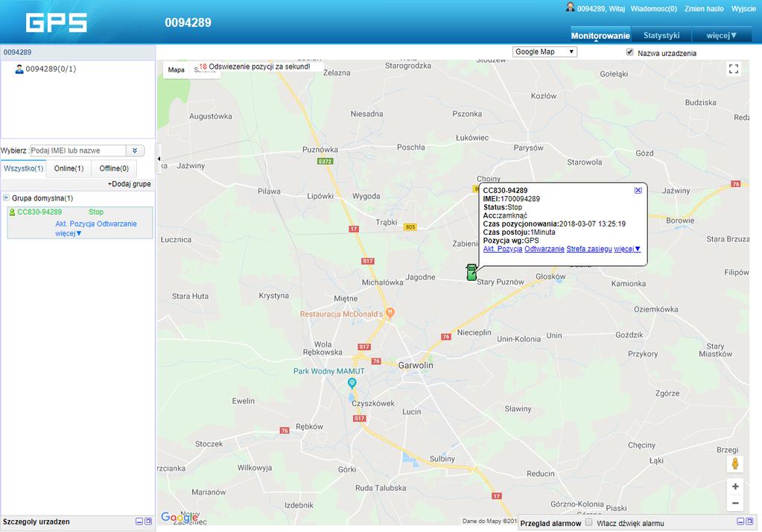The image size is (762, 532).
Task: Select the Mapa map type
Action: pyautogui.click(x=176, y=69)
